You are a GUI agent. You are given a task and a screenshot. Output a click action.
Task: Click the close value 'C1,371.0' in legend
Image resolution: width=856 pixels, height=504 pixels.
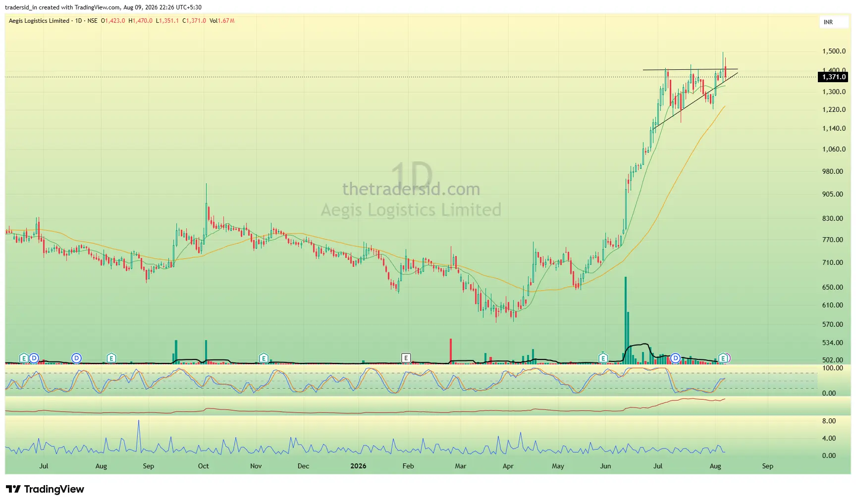(x=194, y=21)
